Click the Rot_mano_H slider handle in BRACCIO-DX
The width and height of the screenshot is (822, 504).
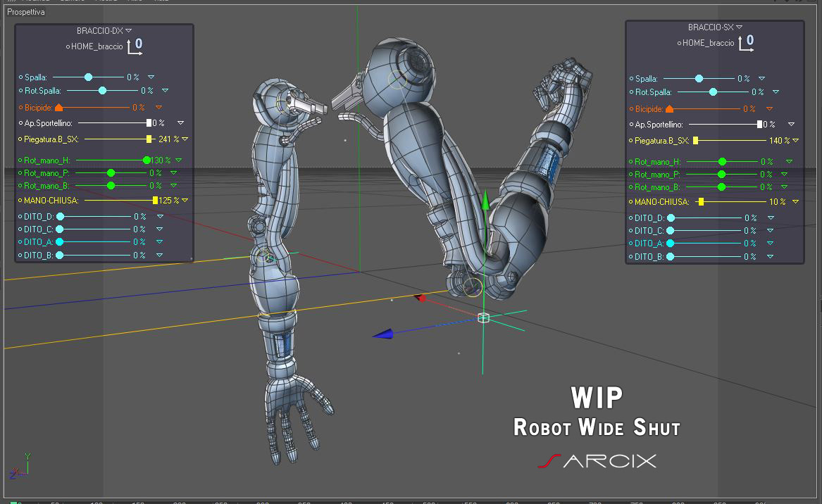147,160
